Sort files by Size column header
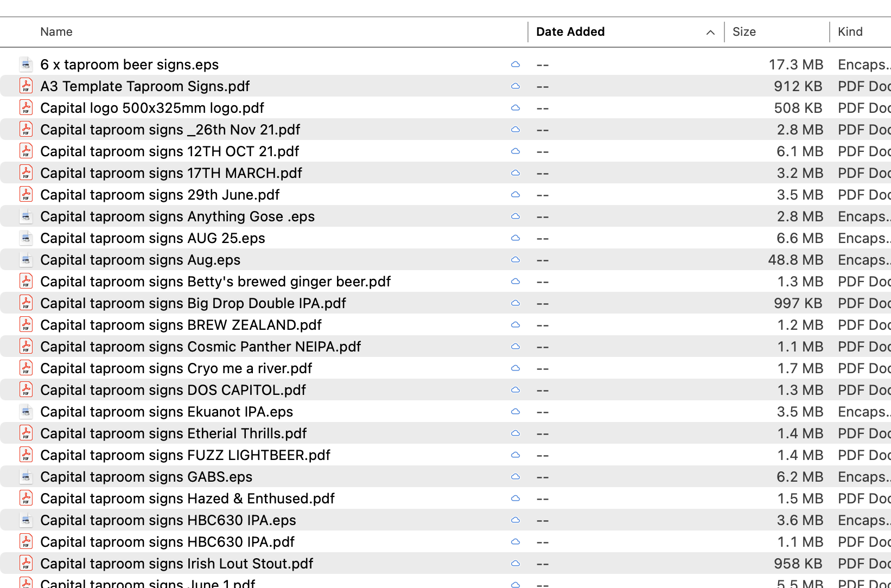This screenshot has width=891, height=588. point(744,32)
